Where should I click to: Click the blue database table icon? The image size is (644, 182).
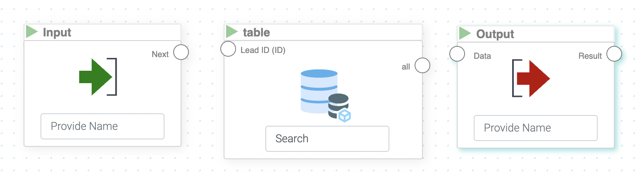318,92
